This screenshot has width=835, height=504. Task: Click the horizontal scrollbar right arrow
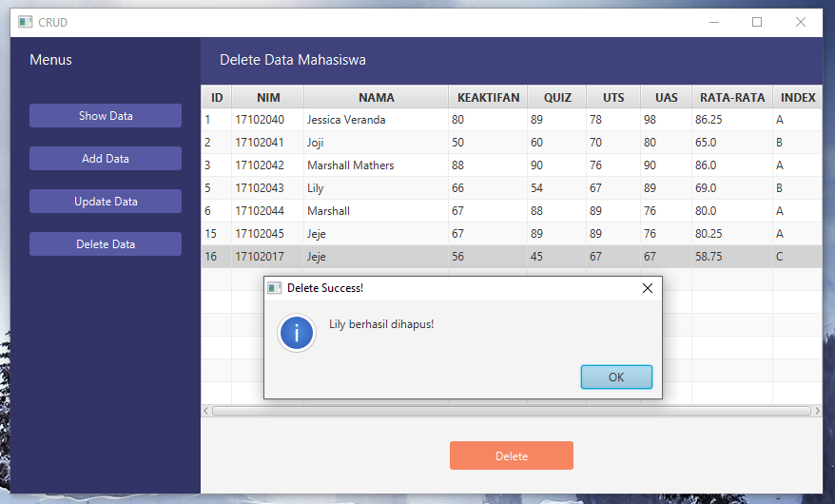point(818,411)
